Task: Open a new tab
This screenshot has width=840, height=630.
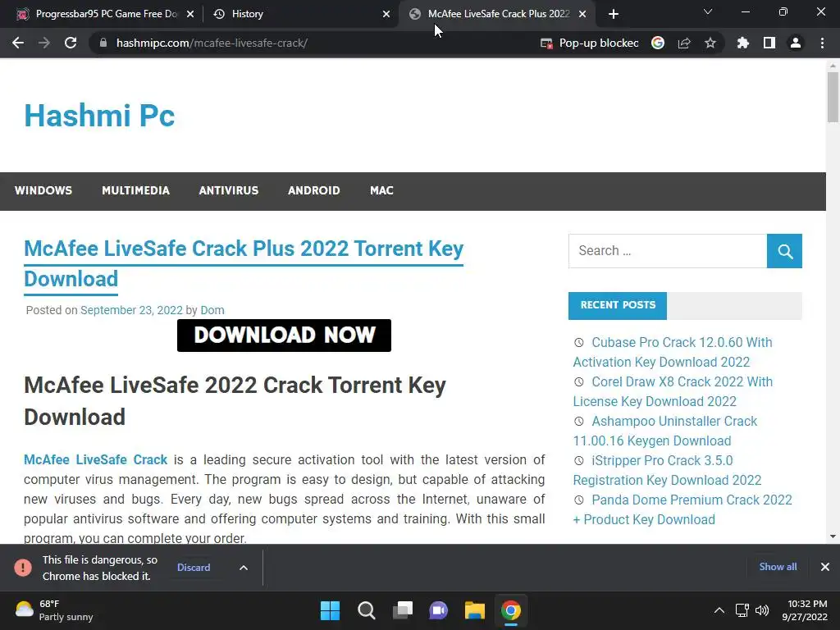Action: [x=614, y=14]
